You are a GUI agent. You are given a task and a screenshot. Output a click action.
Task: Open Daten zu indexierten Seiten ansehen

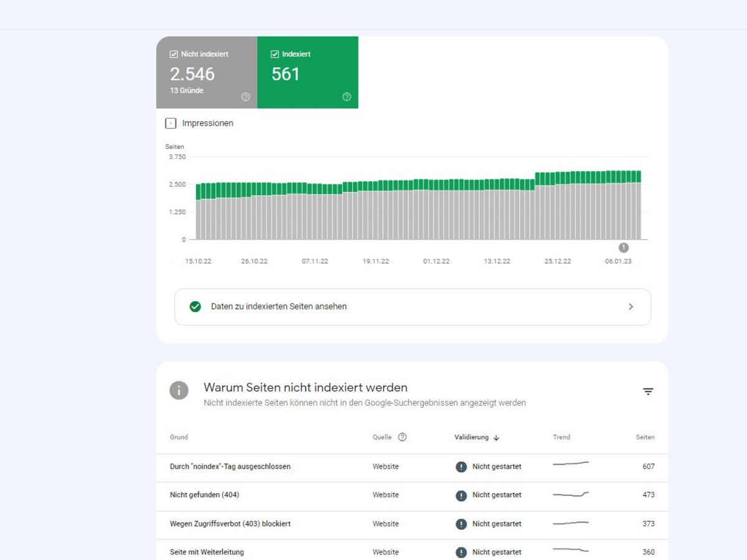tap(279, 306)
